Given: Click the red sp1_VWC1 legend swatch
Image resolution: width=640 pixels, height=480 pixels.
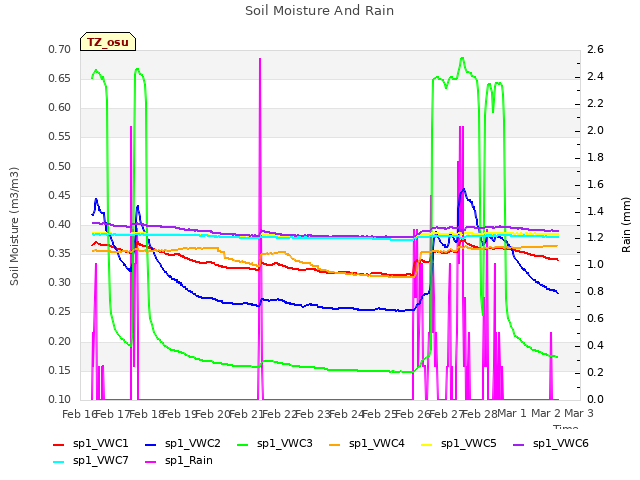Looking at the screenshot, I should coord(59,444).
